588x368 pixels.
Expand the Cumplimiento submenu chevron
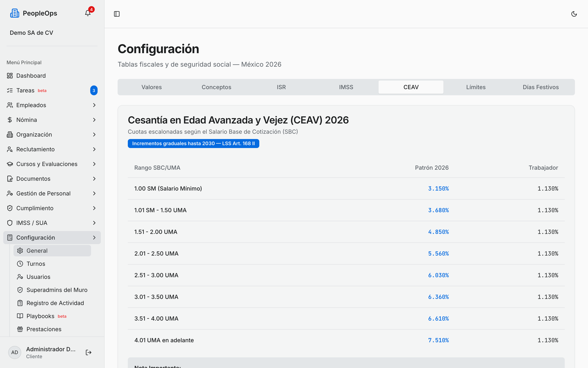click(94, 208)
